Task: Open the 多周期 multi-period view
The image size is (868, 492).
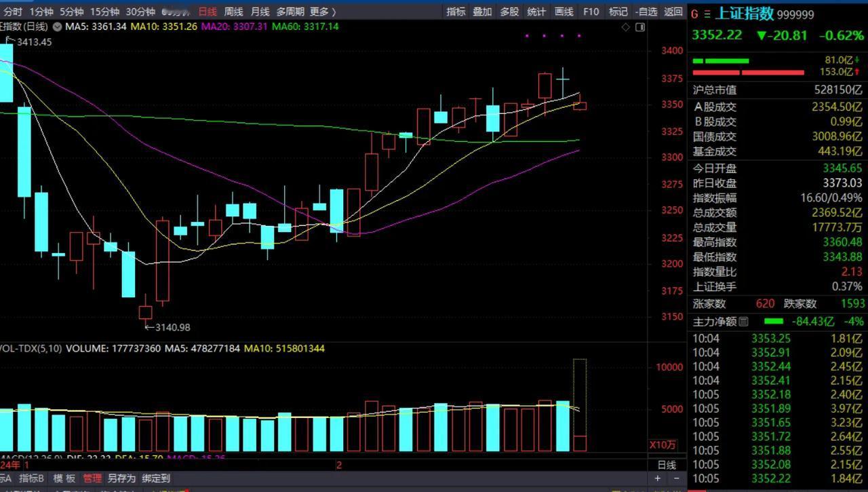Action: [290, 12]
